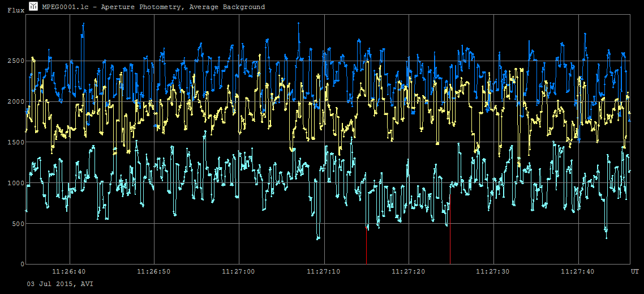Click the 11:27:30 time label

(493, 271)
